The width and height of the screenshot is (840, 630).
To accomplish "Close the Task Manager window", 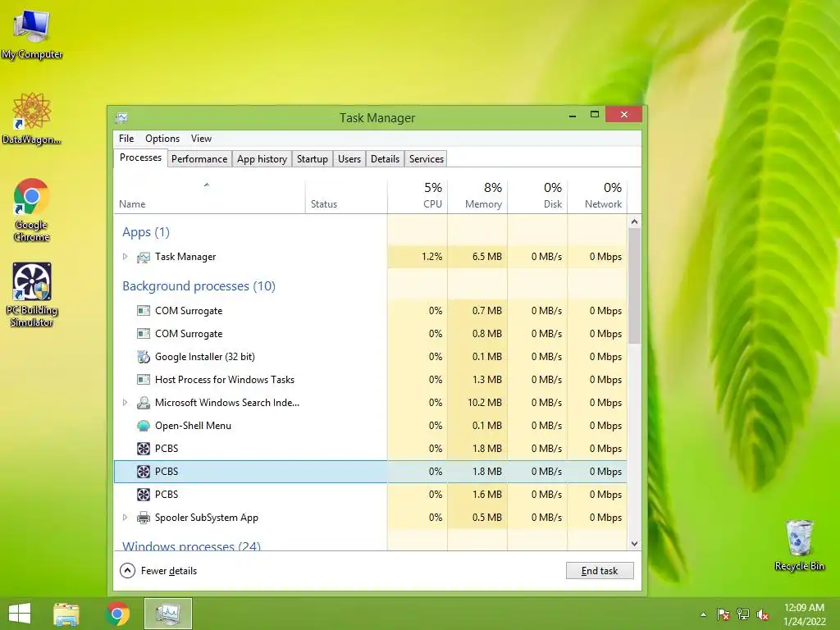I will click(x=624, y=114).
